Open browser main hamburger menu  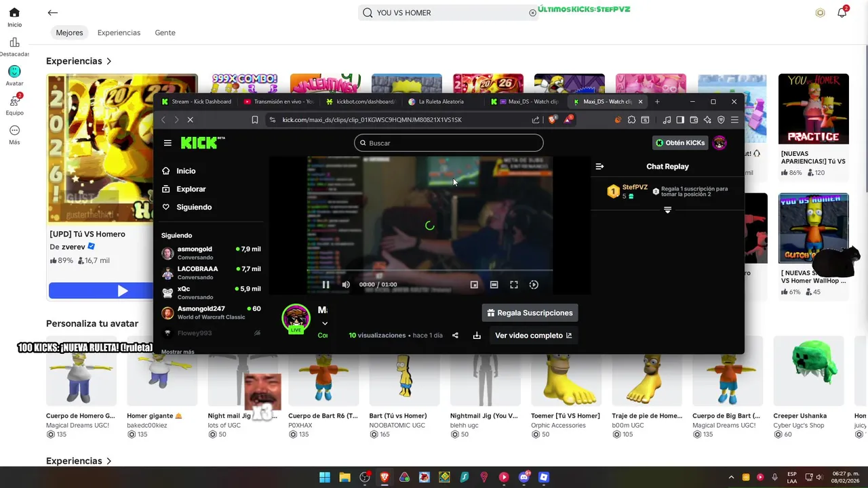coord(734,120)
